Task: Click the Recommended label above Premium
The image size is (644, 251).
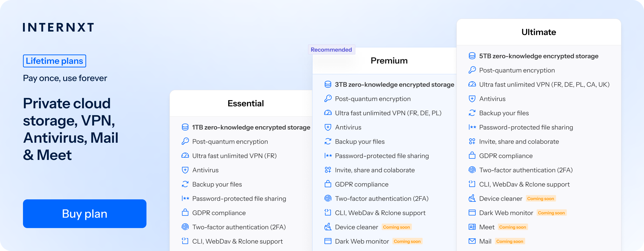Action: (331, 49)
